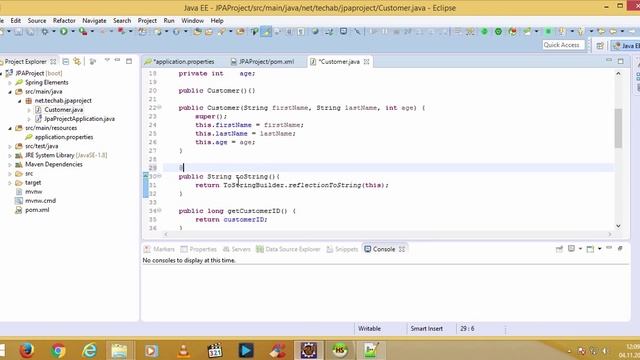Screen dimensions: 640x360
Task: Click the Save icon in the toolbar
Action: pyautogui.click(x=18, y=31)
